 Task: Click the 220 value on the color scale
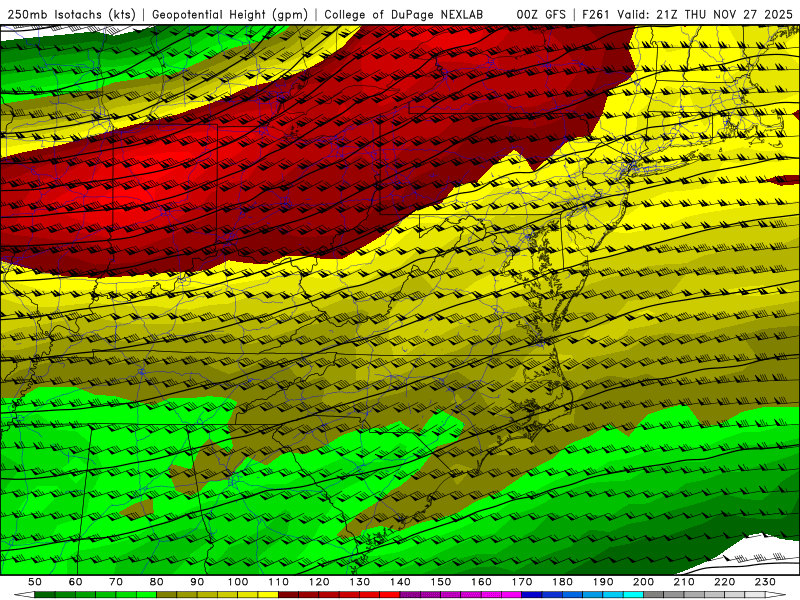click(x=724, y=582)
